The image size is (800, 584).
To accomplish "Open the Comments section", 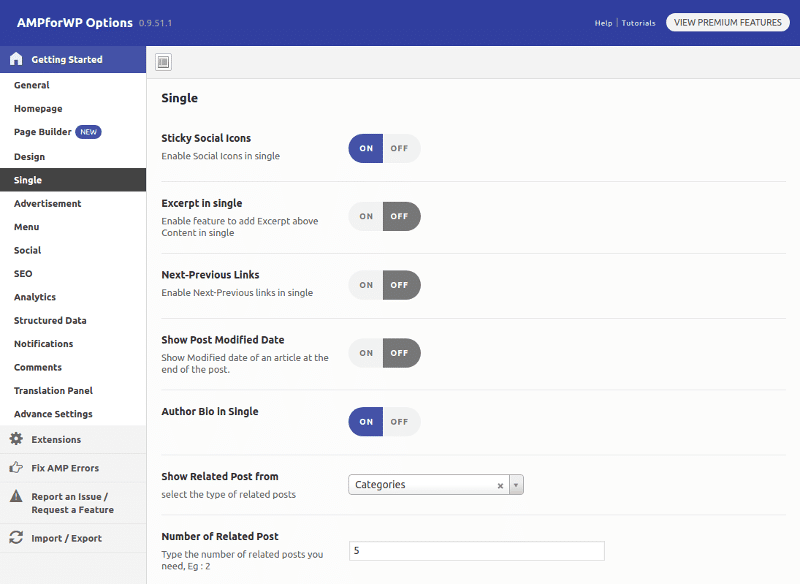I will 73,368.
